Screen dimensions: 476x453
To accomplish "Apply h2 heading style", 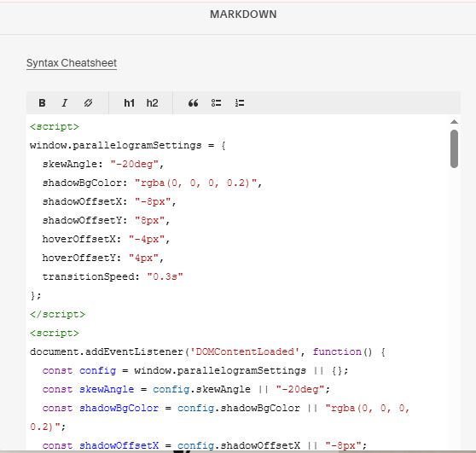I will tap(152, 103).
